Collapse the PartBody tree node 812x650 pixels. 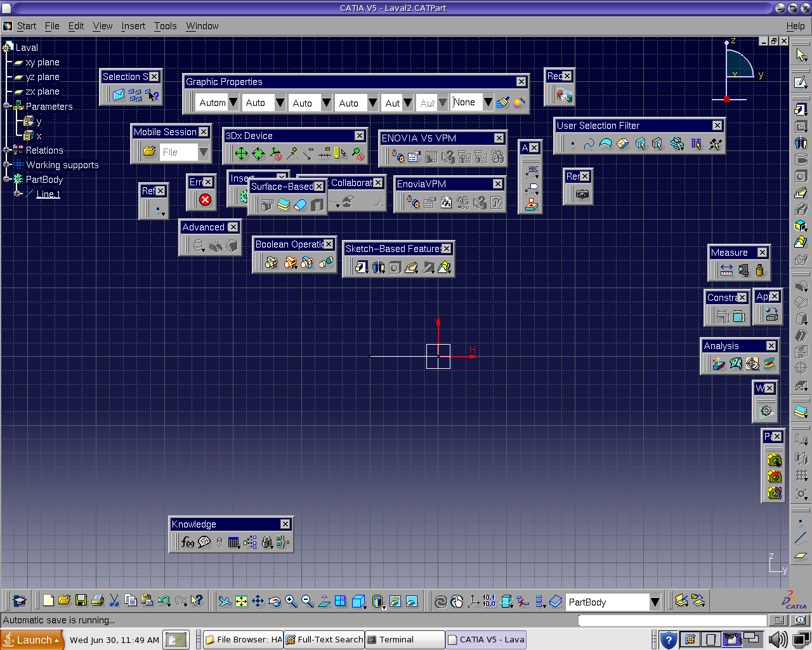(7, 179)
